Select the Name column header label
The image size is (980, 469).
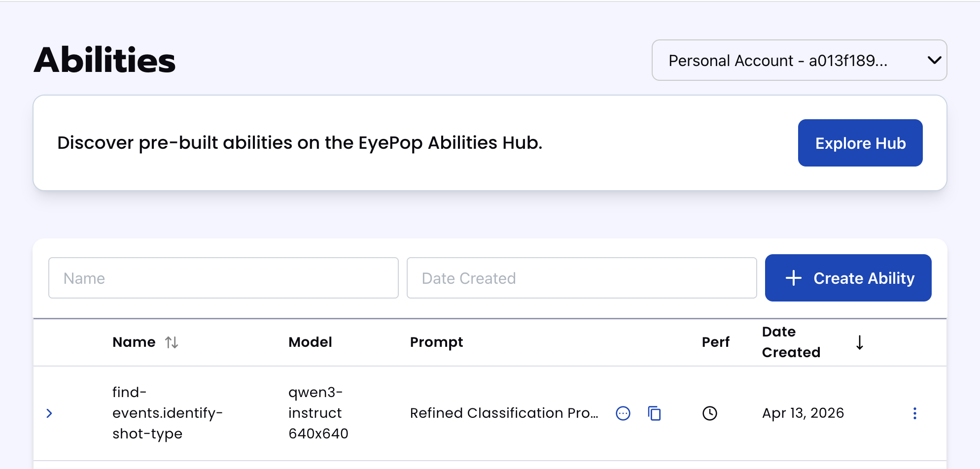coord(134,342)
